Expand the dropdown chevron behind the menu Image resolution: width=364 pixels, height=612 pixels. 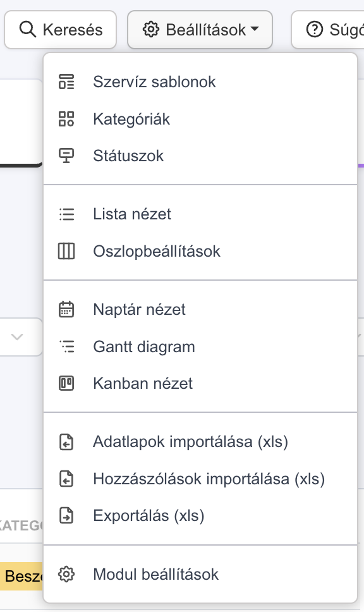point(17,337)
